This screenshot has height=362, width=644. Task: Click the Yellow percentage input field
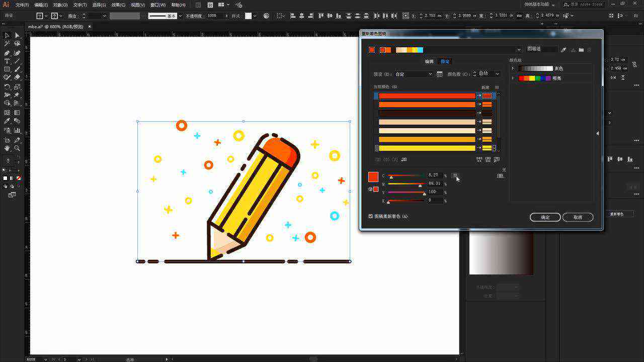(x=435, y=192)
